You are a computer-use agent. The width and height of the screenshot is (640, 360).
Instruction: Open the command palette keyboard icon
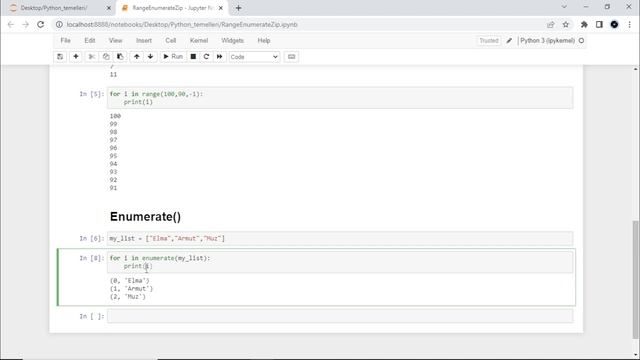(291, 57)
